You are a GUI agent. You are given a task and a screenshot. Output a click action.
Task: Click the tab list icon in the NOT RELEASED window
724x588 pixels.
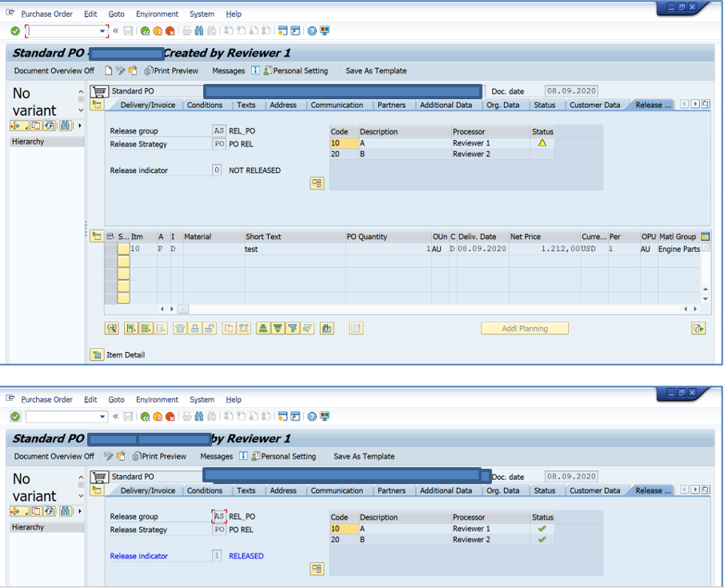point(706,104)
